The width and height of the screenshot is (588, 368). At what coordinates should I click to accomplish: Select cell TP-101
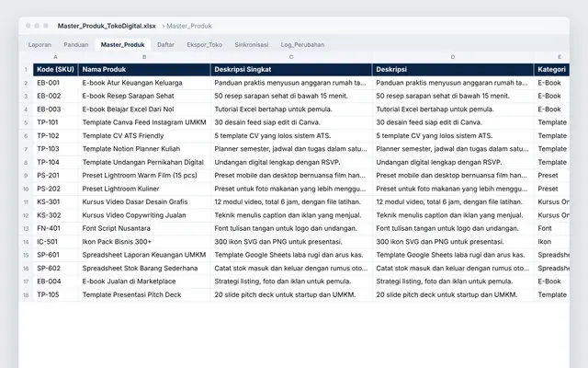click(x=55, y=122)
